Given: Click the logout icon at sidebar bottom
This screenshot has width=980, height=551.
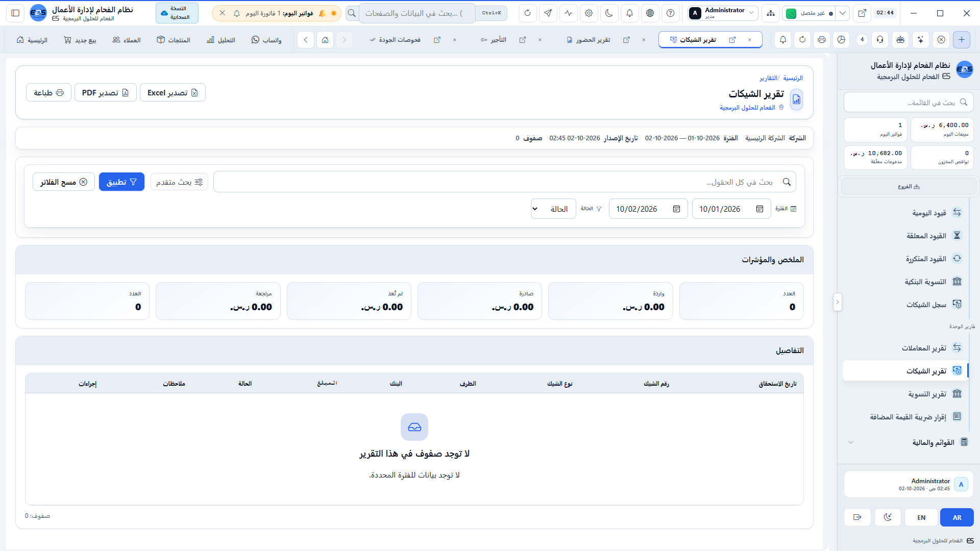Looking at the screenshot, I should pyautogui.click(x=857, y=517).
